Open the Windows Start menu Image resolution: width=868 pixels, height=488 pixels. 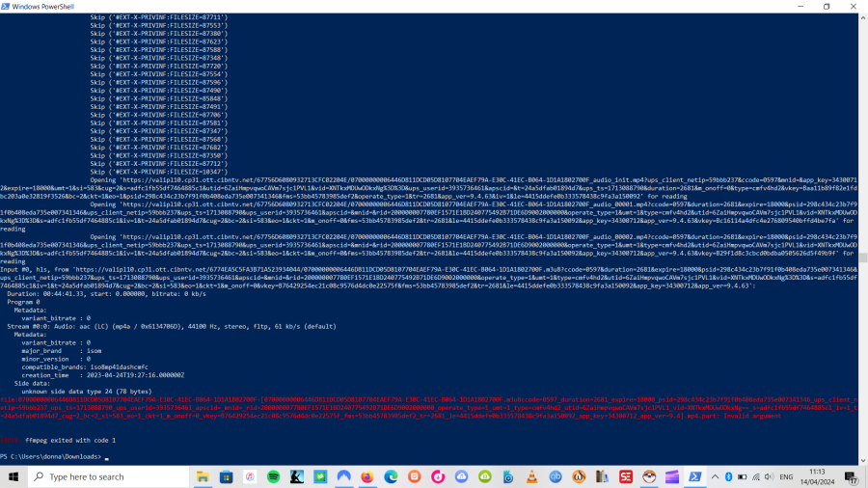tap(14, 476)
